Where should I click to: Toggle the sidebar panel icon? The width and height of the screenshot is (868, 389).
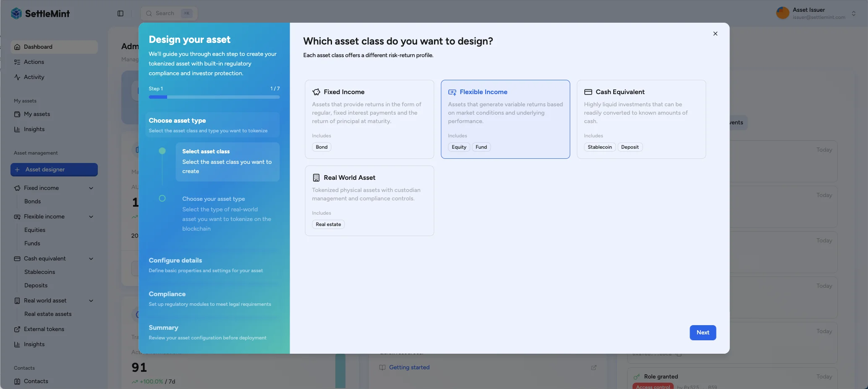pyautogui.click(x=120, y=13)
